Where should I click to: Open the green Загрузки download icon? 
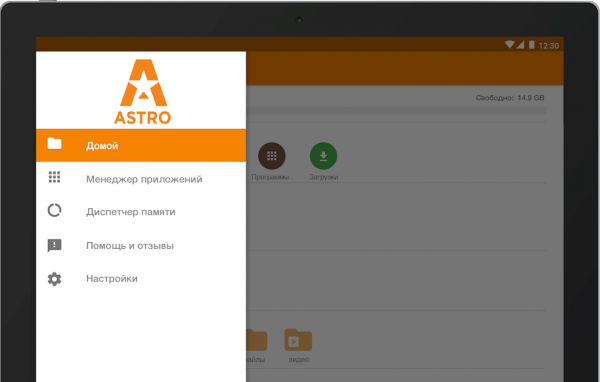click(323, 156)
